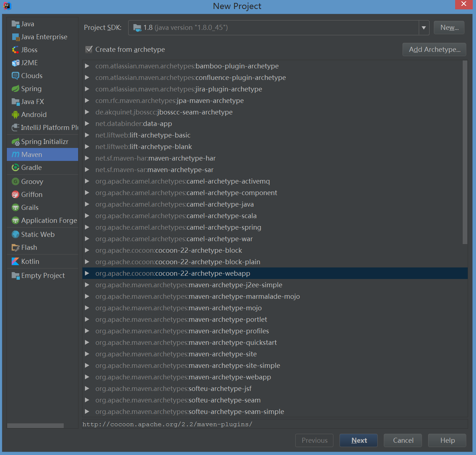The image size is (476, 455).
Task: Click the Android robot icon
Action: coord(15,115)
